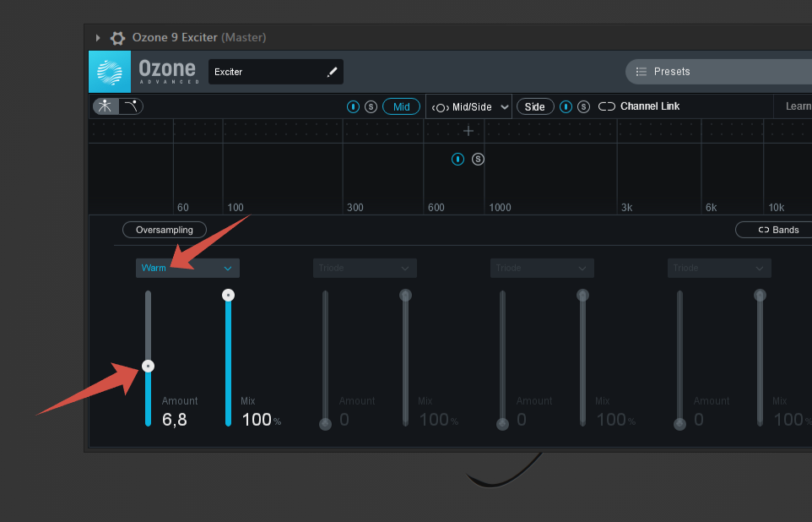Click the 6k frequency label

click(712, 207)
